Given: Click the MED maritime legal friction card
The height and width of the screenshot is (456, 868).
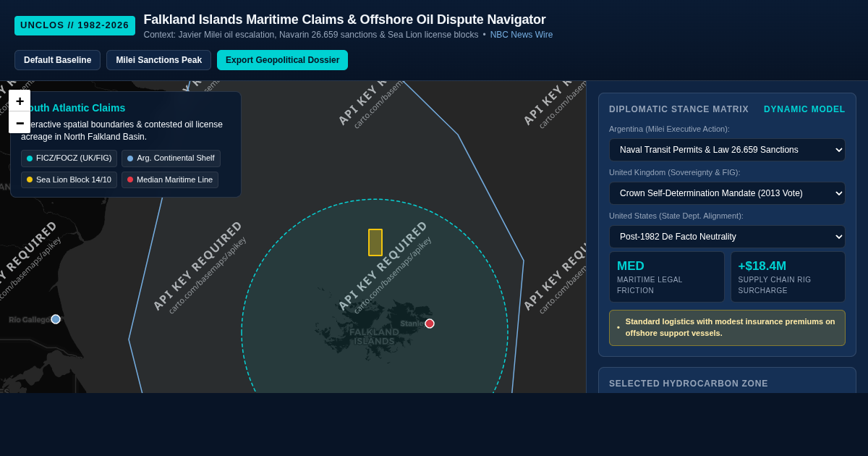Looking at the screenshot, I should tap(667, 276).
